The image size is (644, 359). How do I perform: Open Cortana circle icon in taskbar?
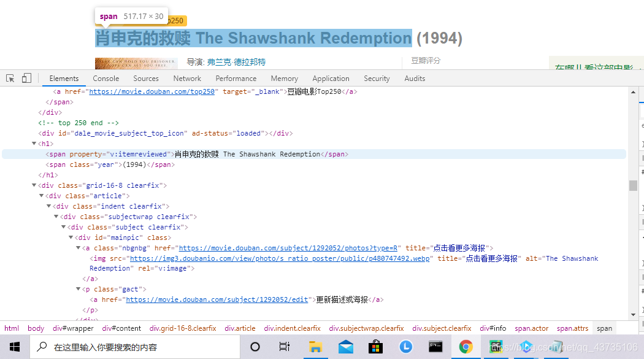coord(255,347)
